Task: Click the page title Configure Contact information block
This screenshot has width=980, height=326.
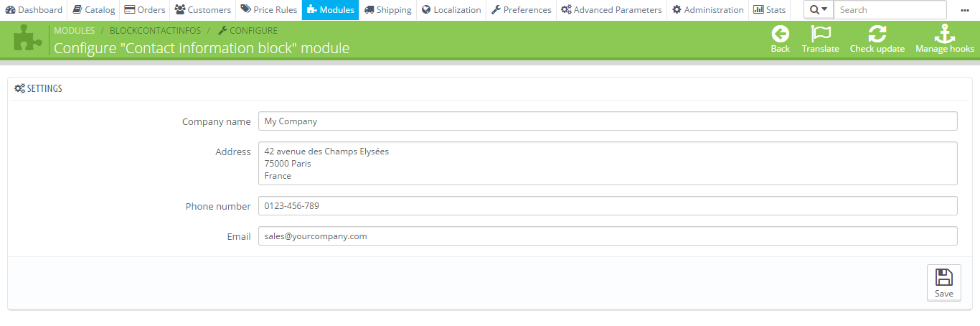Action: tap(202, 48)
